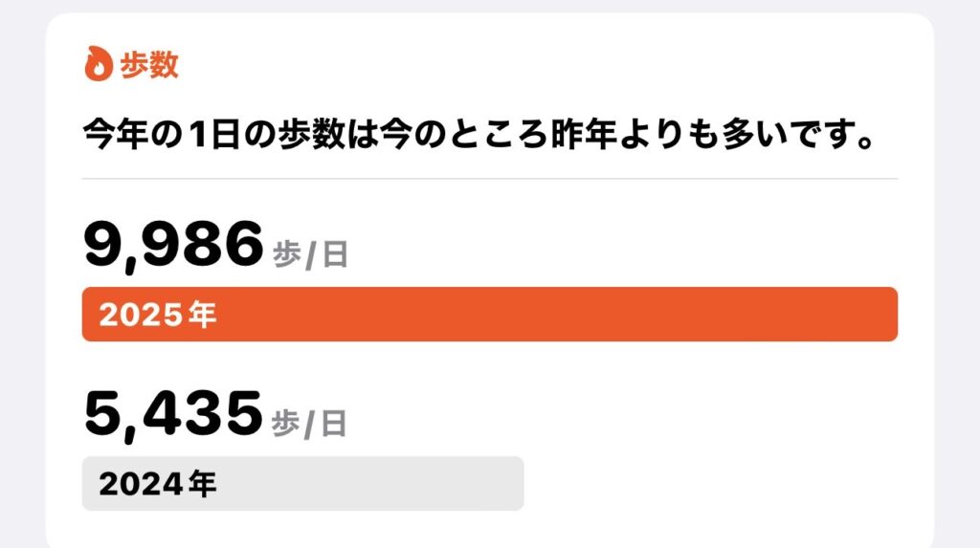Tap the digit 1日 in the summary sentence
The width and height of the screenshot is (980, 548).
[214, 134]
